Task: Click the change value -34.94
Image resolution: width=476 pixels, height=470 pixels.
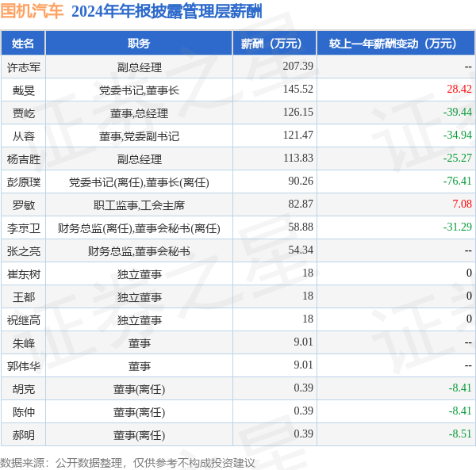Action: pyautogui.click(x=457, y=135)
